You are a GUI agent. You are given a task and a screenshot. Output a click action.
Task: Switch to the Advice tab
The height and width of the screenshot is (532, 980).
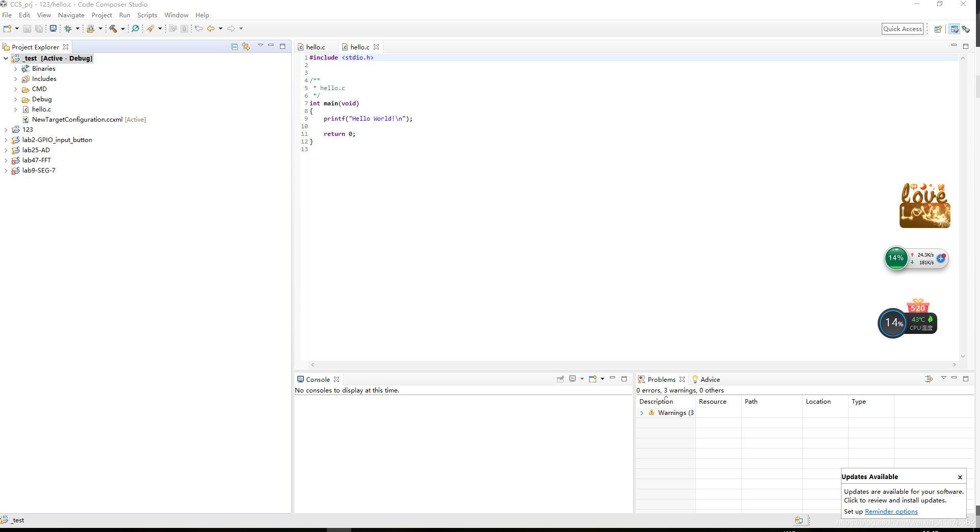(x=706, y=379)
